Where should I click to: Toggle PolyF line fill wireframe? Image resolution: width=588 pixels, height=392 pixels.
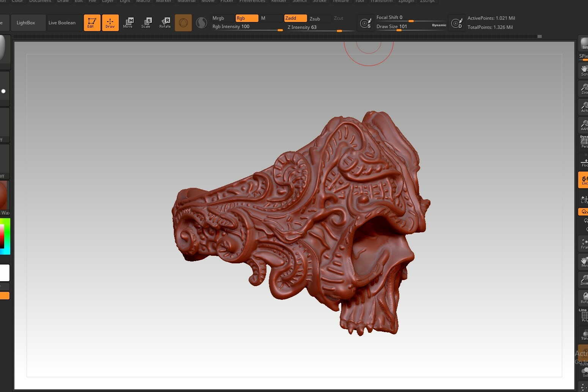(x=584, y=316)
